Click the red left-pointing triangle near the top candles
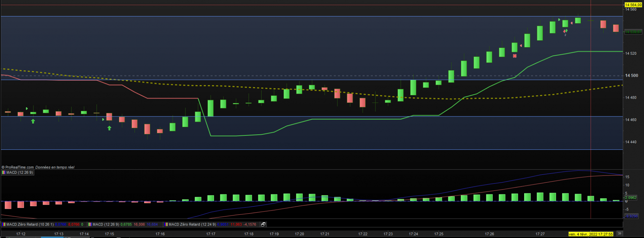The image size is (644, 238). point(571,23)
